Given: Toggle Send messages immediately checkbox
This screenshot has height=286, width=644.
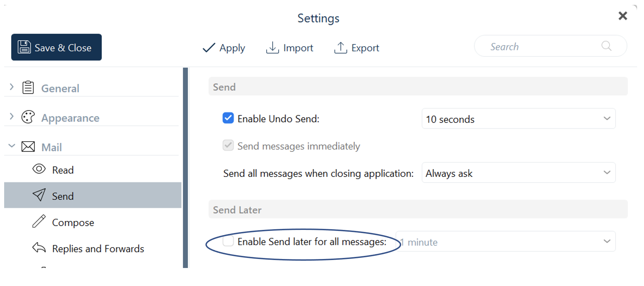Looking at the screenshot, I should (x=228, y=145).
